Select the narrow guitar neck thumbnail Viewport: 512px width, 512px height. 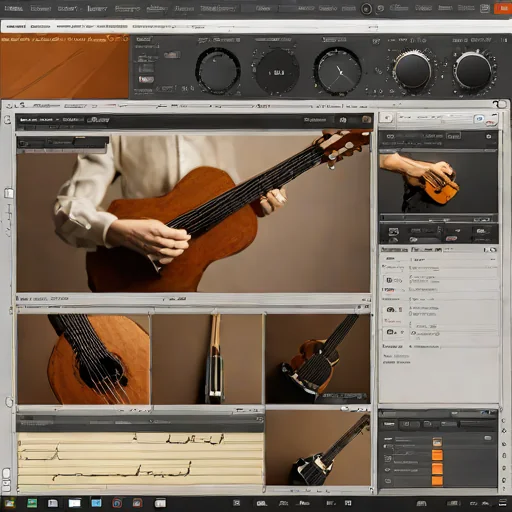207,359
